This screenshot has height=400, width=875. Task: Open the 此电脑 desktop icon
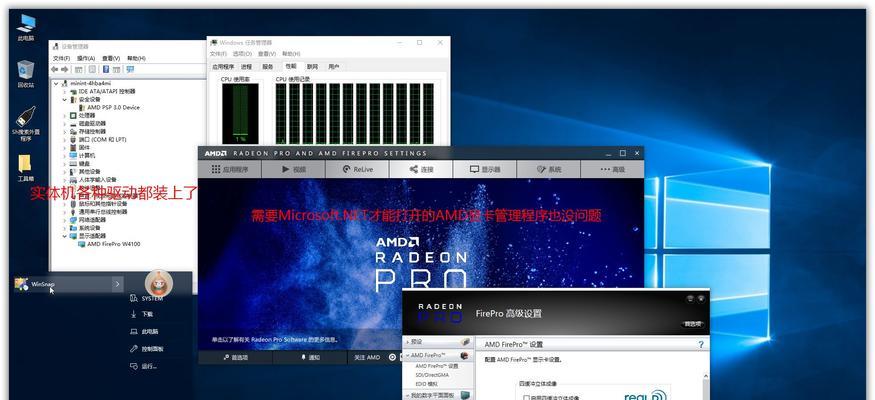point(26,27)
